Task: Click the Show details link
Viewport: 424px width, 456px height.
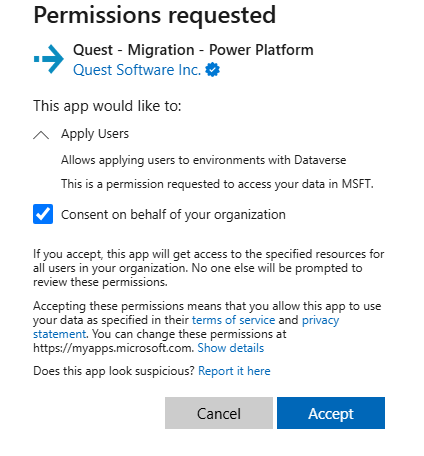Action: [x=231, y=348]
